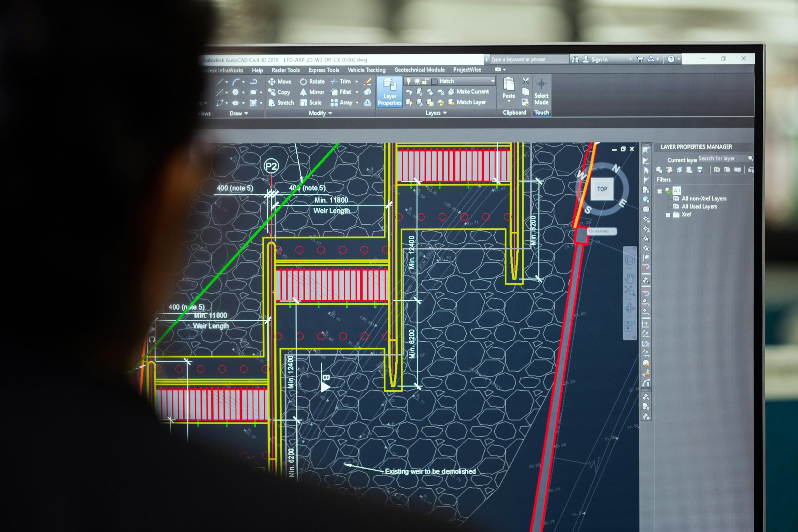Screen dimensions: 798x532
Task: Click the Array dropdown arrow
Action: click(x=357, y=102)
